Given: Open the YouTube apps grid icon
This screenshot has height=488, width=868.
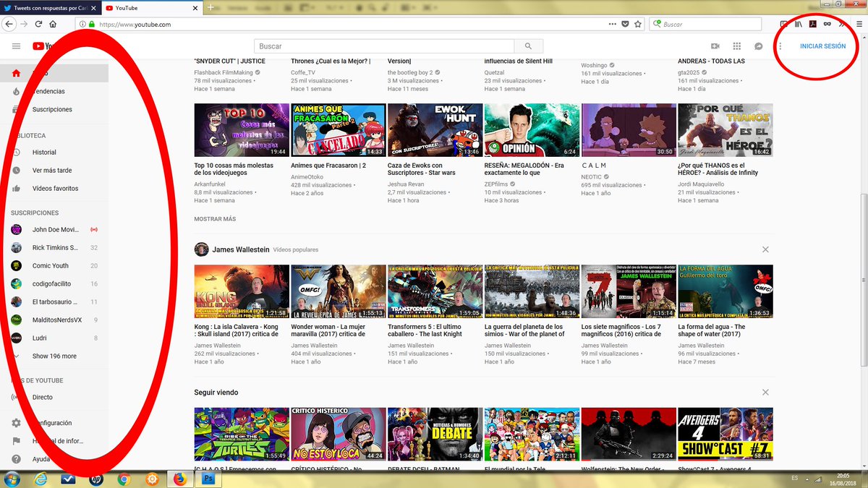Looking at the screenshot, I should tap(737, 46).
